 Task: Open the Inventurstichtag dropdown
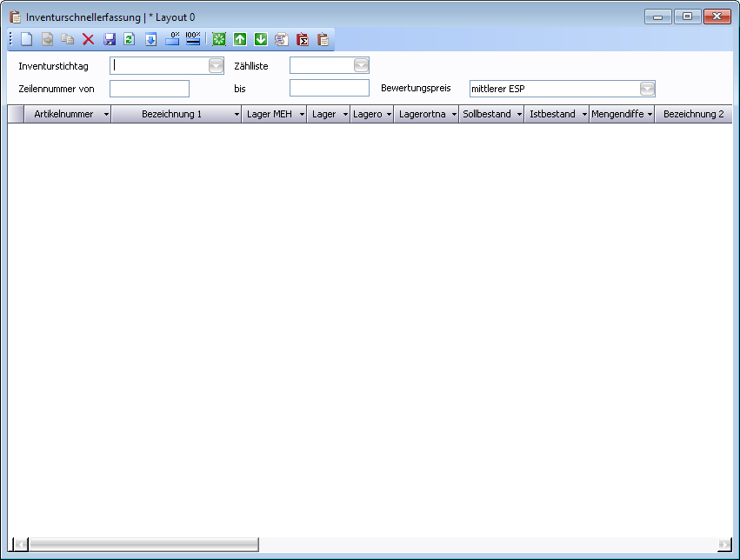(216, 66)
